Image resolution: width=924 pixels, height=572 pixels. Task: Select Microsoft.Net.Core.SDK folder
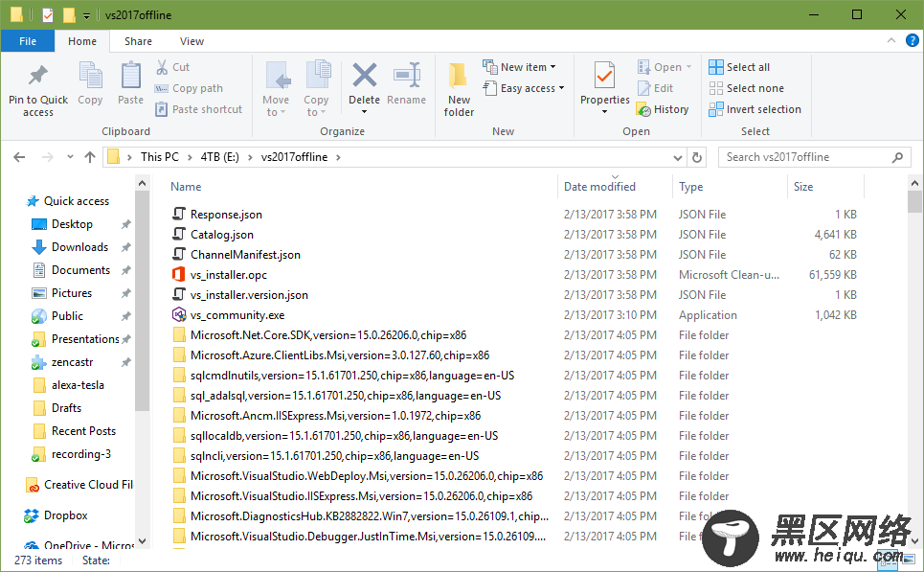coord(328,335)
